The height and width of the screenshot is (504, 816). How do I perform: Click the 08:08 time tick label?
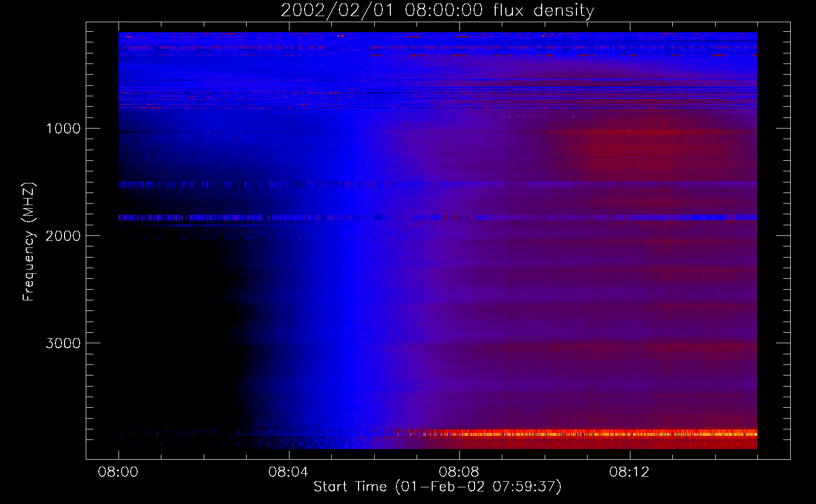coord(459,472)
